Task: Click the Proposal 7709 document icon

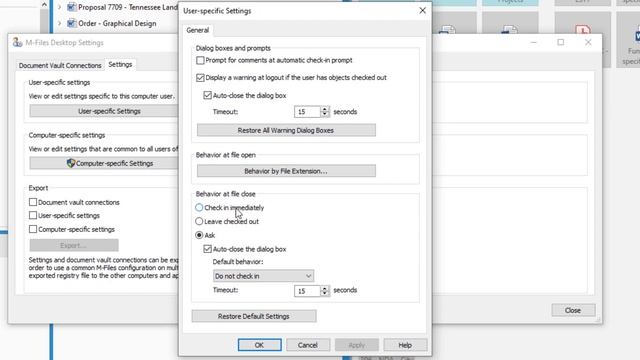Action: [x=71, y=7]
